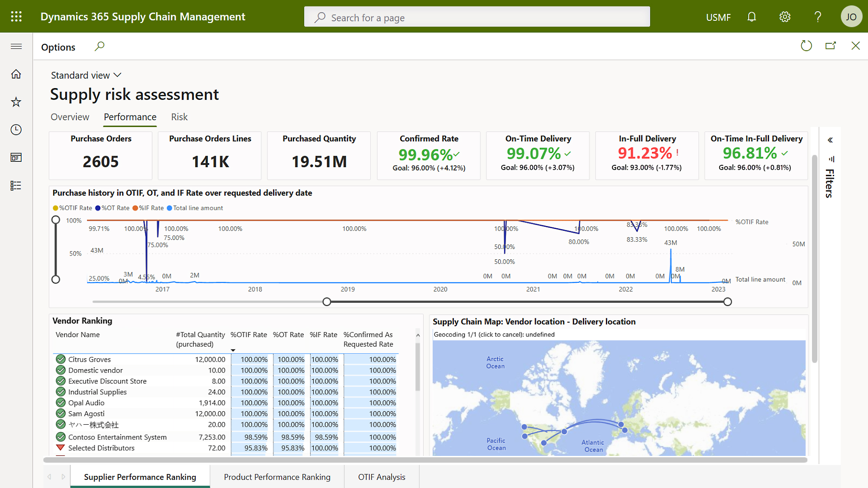The width and height of the screenshot is (868, 488).
Task: Click the notifications bell icon
Action: (x=752, y=16)
